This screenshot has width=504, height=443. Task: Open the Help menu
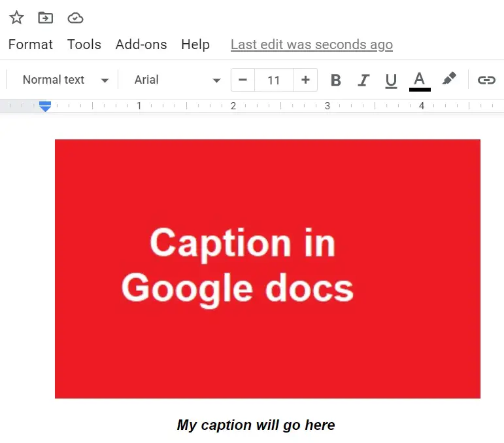(x=195, y=44)
